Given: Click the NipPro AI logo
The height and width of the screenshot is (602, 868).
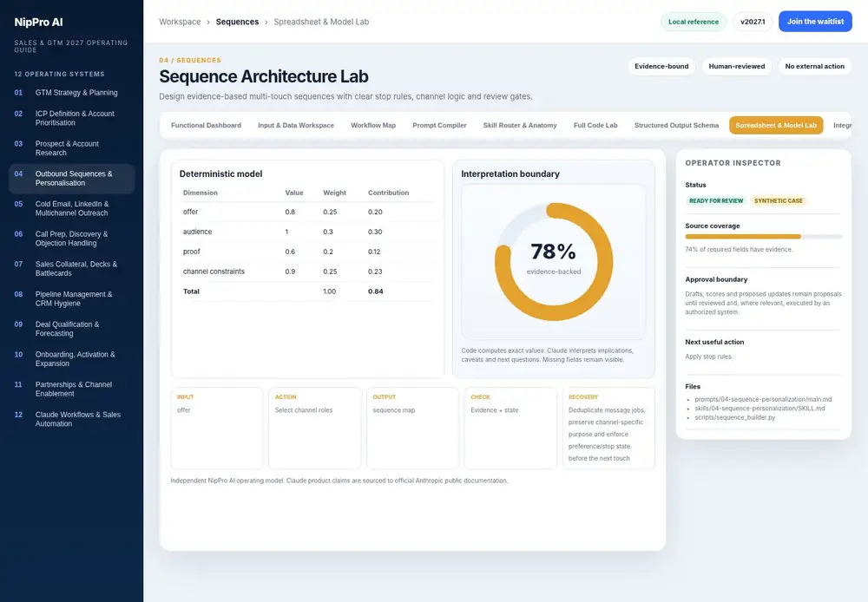Looking at the screenshot, I should pos(38,23).
